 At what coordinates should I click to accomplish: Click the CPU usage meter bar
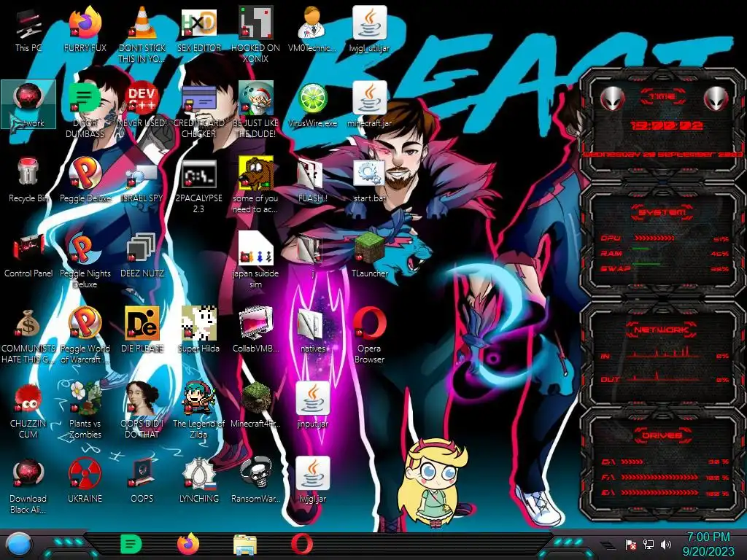(x=654, y=238)
